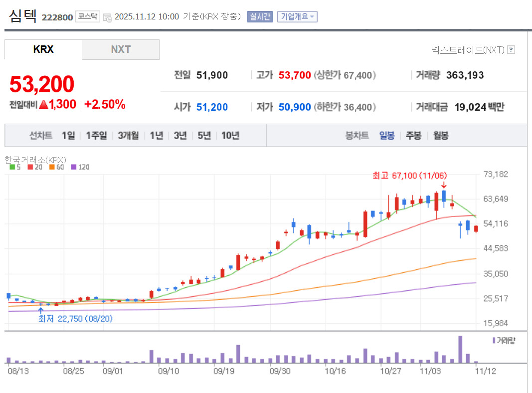Click the blue arrow marking 최저 22,750

pos(41,310)
